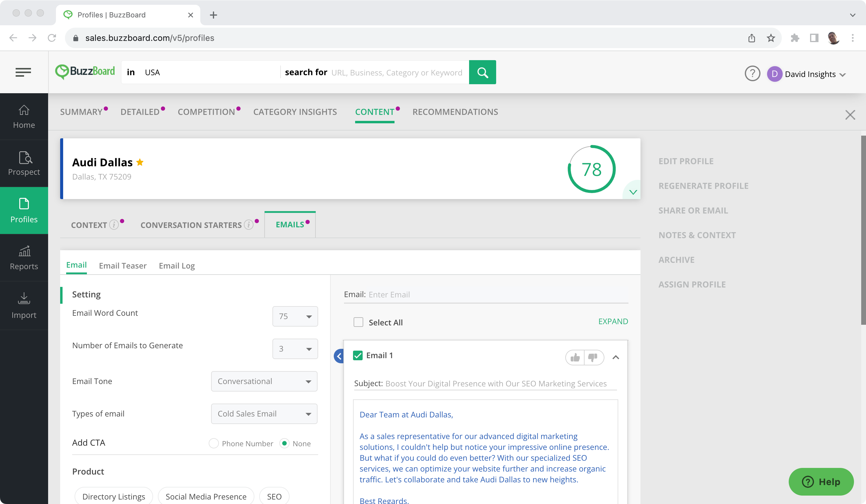Switch to DETAILED tab
866x504 pixels.
[140, 112]
